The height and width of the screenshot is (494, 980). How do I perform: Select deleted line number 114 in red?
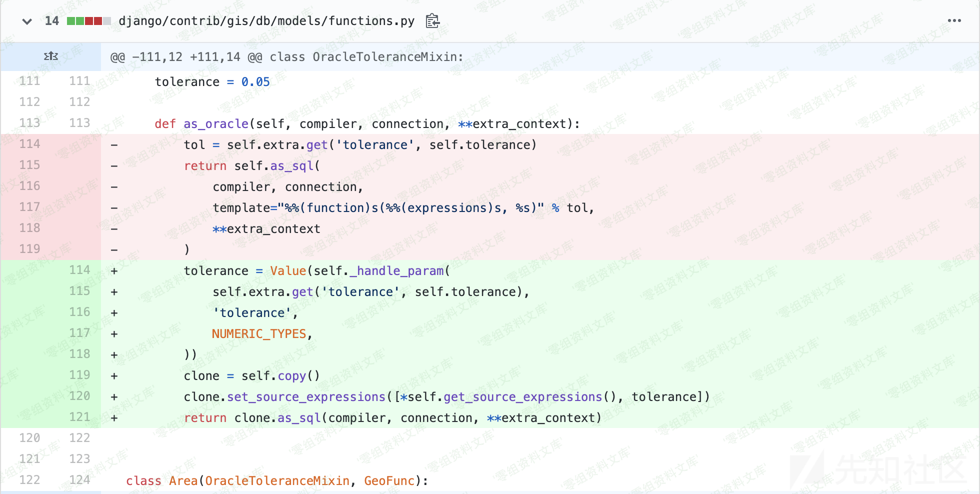click(29, 144)
